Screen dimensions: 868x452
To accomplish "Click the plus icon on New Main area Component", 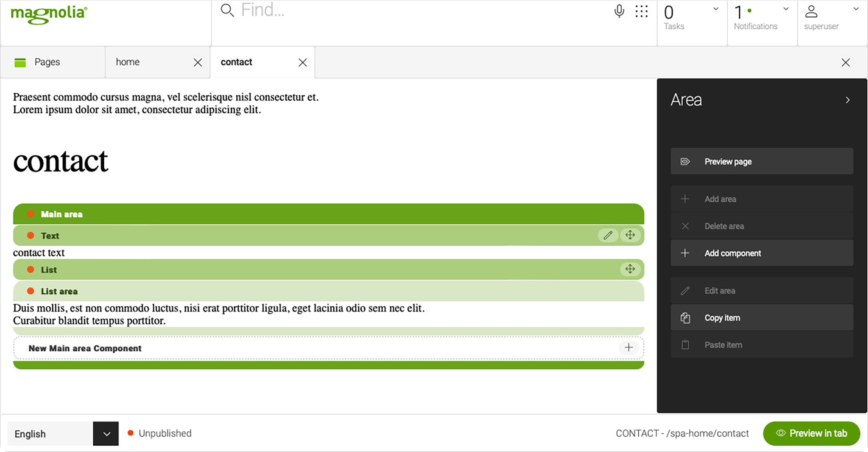I will (x=629, y=348).
